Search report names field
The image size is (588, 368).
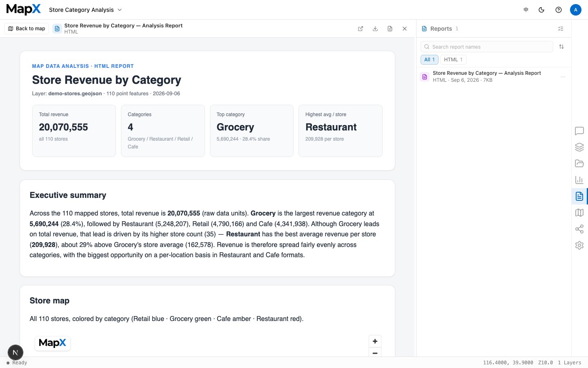487,47
